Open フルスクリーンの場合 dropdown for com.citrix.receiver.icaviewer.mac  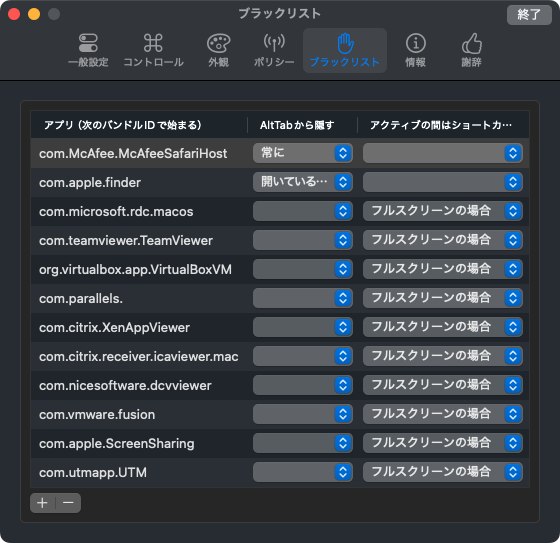[x=443, y=356]
